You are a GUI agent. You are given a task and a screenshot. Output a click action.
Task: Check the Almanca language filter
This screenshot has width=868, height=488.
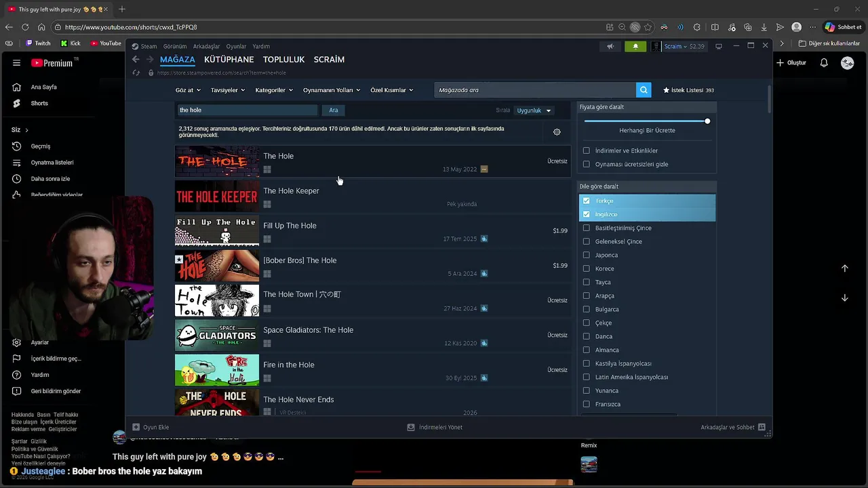coord(587,350)
